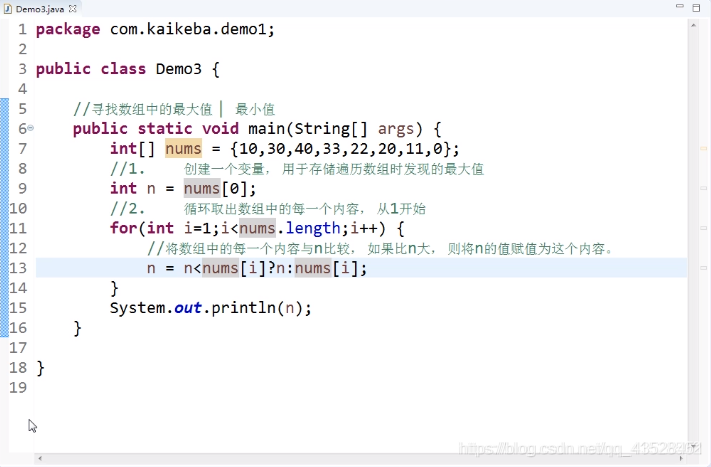The height and width of the screenshot is (467, 711).
Task: Click the "length" field on line 11
Action: 312,229
